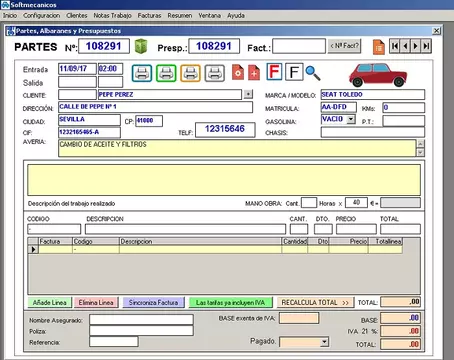454x360 pixels.
Task: Click the Poliza field
Action: coord(141,331)
